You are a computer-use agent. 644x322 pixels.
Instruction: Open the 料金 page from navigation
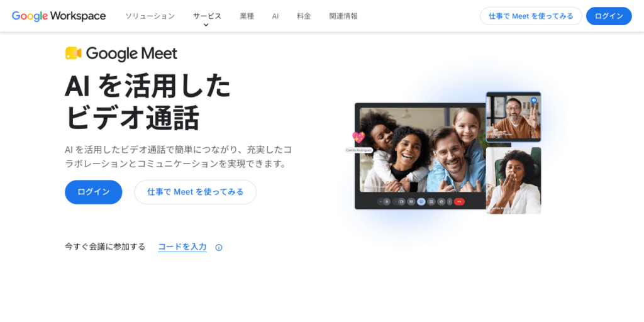point(304,16)
